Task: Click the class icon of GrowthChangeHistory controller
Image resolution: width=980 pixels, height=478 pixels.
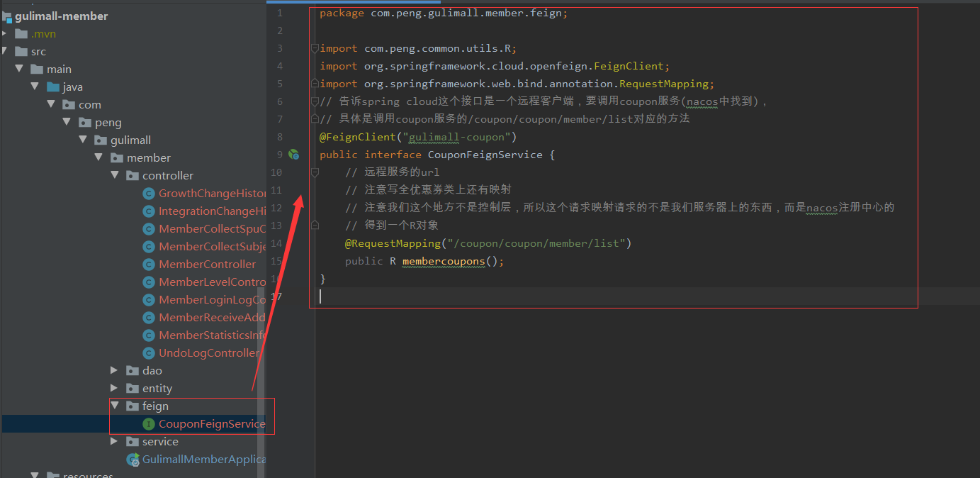Action: coord(148,194)
